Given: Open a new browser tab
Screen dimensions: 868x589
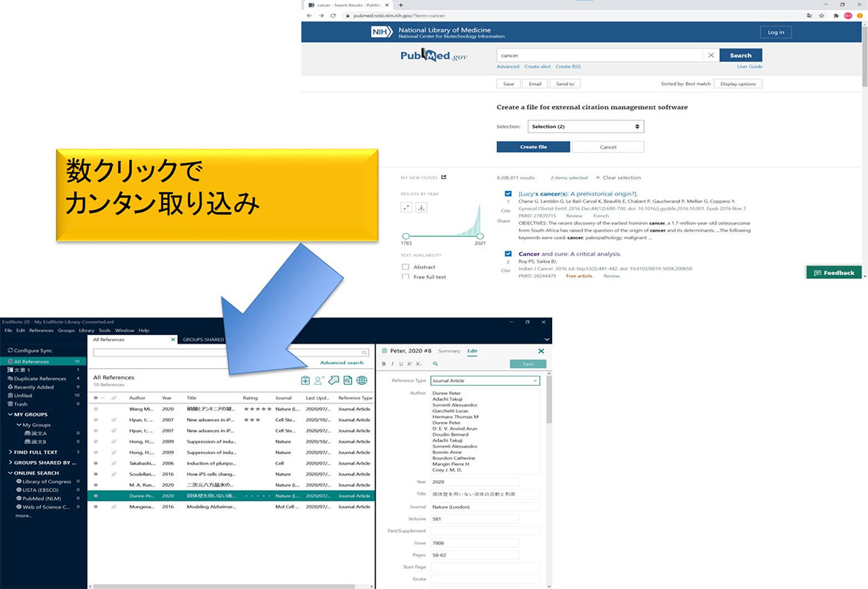Looking at the screenshot, I should coord(401,5).
